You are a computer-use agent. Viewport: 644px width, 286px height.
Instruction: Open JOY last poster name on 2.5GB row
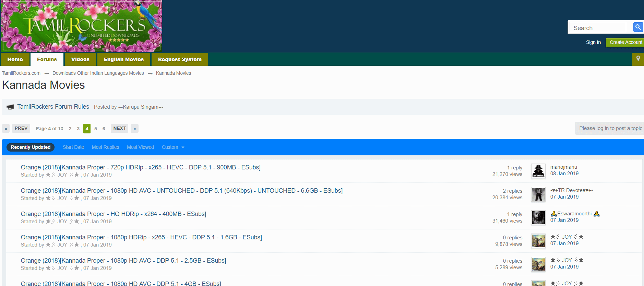coord(567,260)
